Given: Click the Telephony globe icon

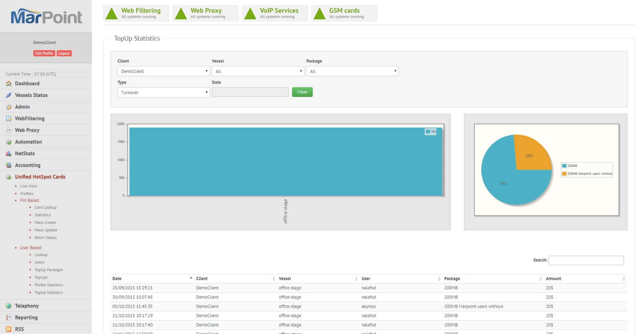Looking at the screenshot, I should click(9, 306).
